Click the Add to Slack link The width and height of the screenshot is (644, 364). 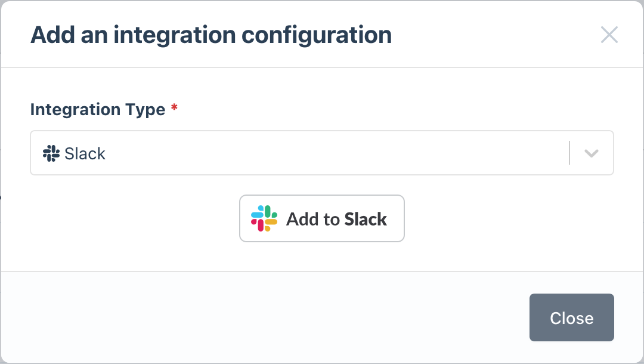322,218
